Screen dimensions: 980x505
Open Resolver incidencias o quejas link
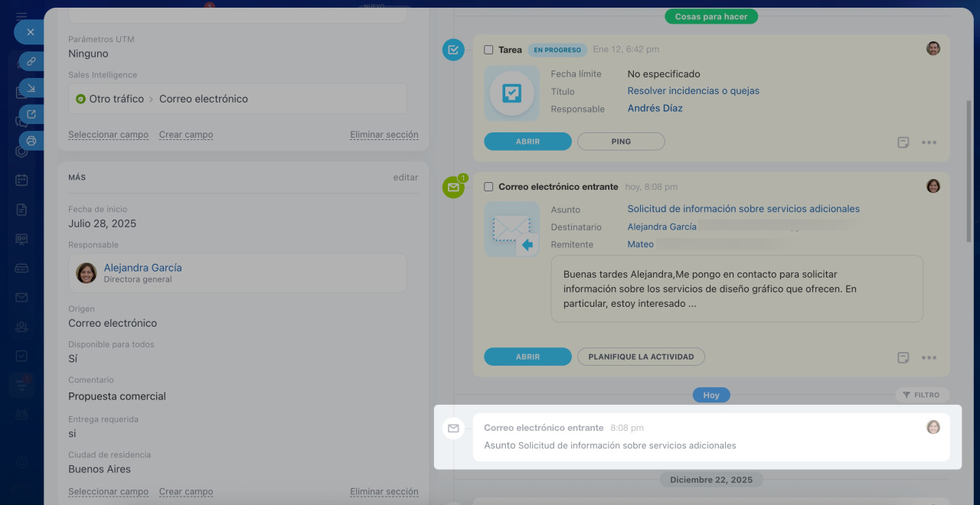[693, 91]
